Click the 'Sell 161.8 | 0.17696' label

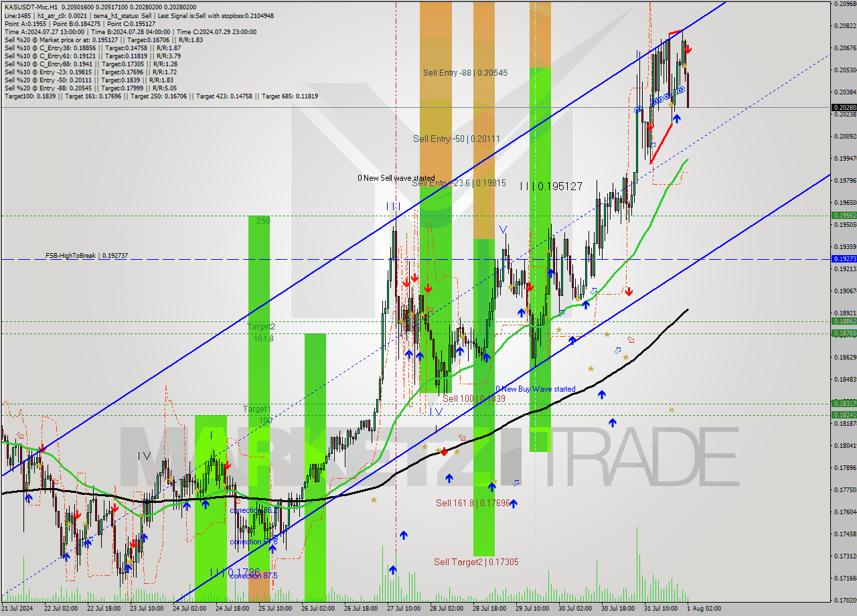click(x=473, y=503)
